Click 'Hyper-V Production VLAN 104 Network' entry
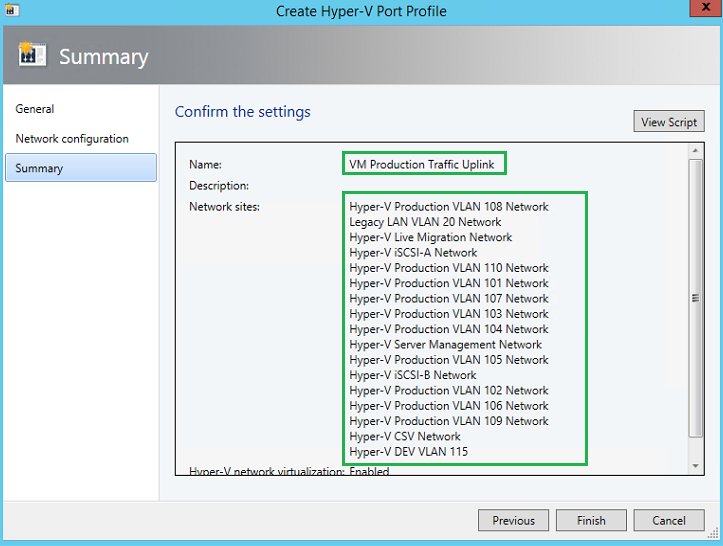The image size is (723, 546). 449,329
